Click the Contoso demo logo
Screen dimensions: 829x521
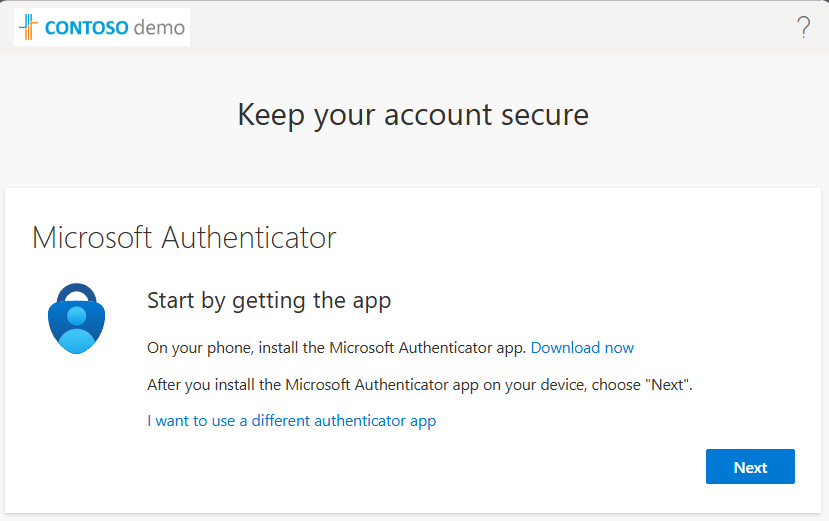102,27
